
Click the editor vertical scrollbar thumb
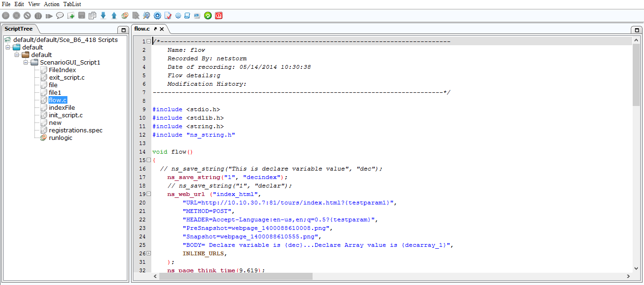click(636, 75)
